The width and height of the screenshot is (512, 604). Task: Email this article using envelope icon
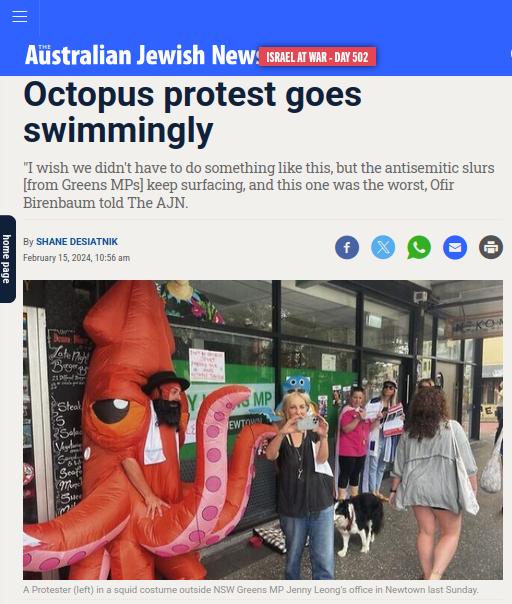point(455,247)
